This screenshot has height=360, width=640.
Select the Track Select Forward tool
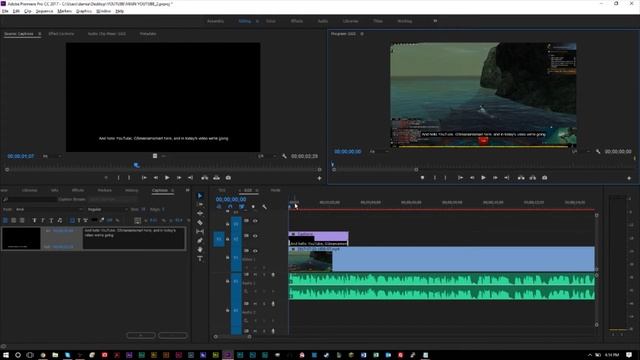200,204
